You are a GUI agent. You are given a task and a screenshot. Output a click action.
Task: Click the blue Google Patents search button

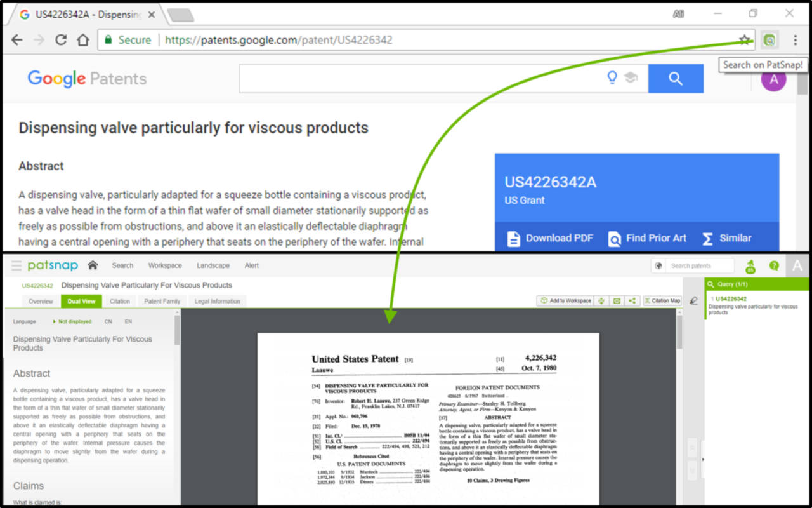coord(676,79)
